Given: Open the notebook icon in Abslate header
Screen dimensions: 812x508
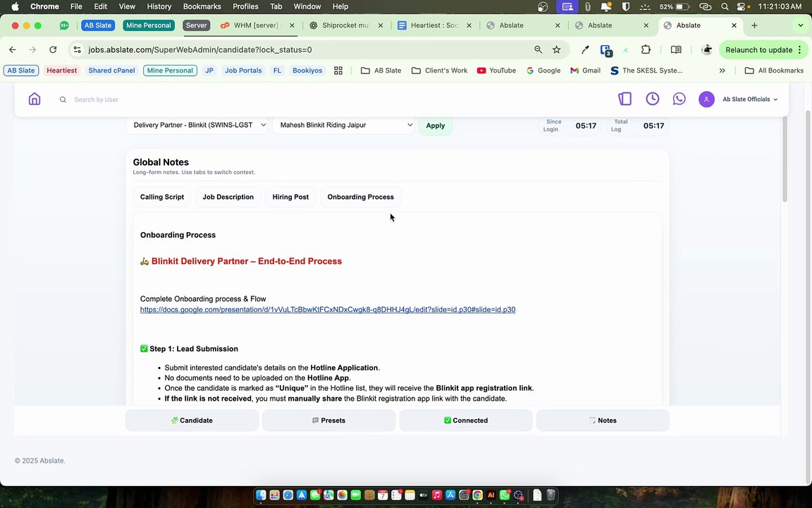Looking at the screenshot, I should 625,99.
